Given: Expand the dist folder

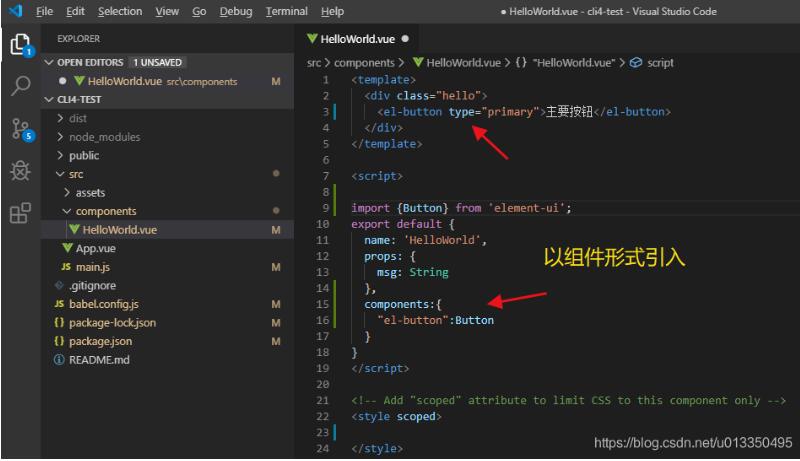Looking at the screenshot, I should pyautogui.click(x=60, y=118).
